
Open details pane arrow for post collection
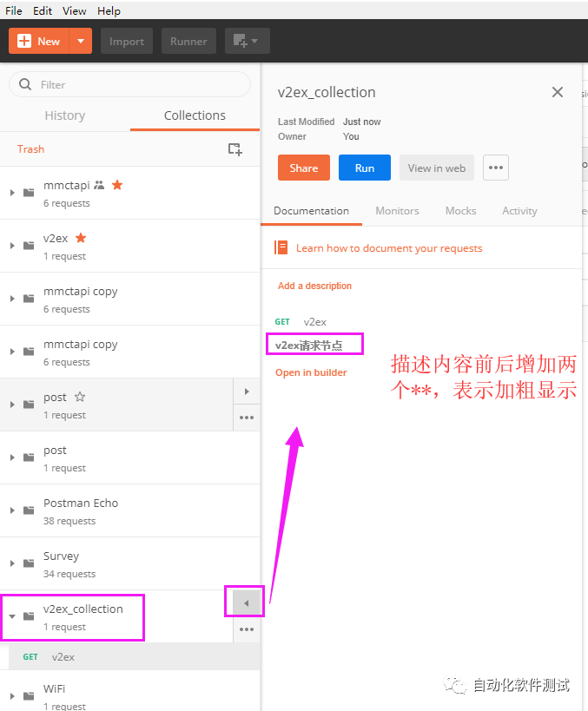pos(247,392)
